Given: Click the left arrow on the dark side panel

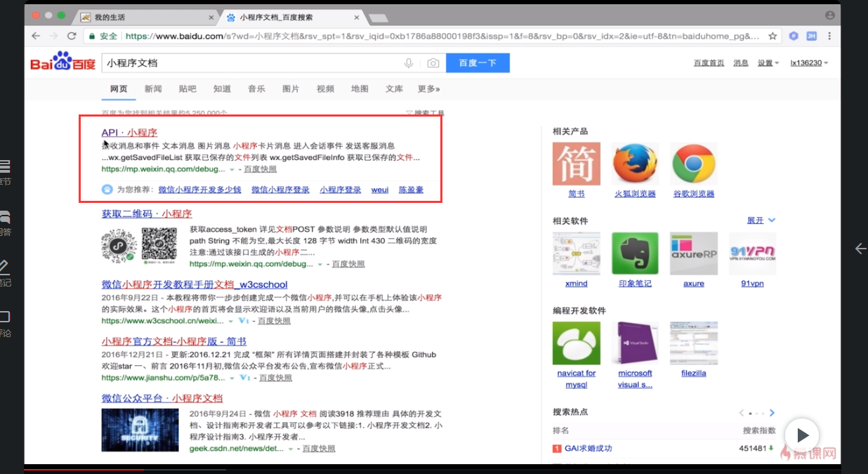Looking at the screenshot, I should tap(860, 248).
